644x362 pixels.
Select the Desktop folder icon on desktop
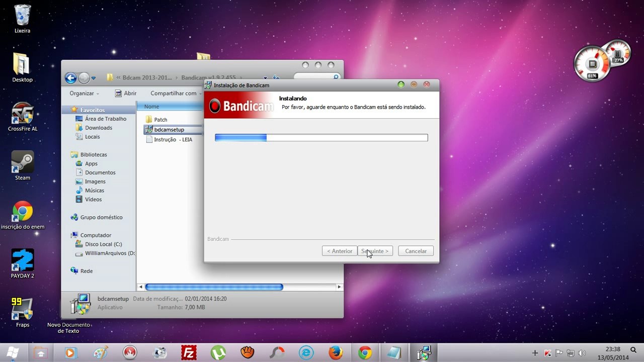point(22,68)
